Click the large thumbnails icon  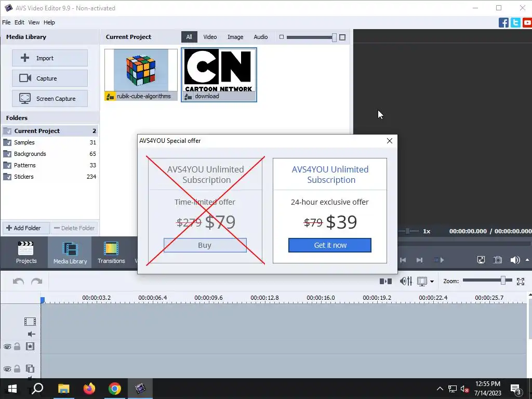pyautogui.click(x=342, y=37)
